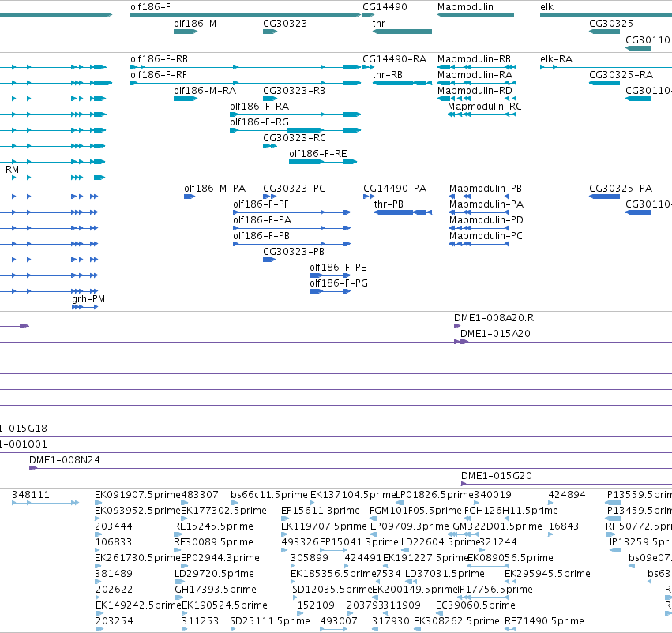The height and width of the screenshot is (633, 672).
Task: Open transcript "CG30323-RB"
Action: [x=294, y=90]
